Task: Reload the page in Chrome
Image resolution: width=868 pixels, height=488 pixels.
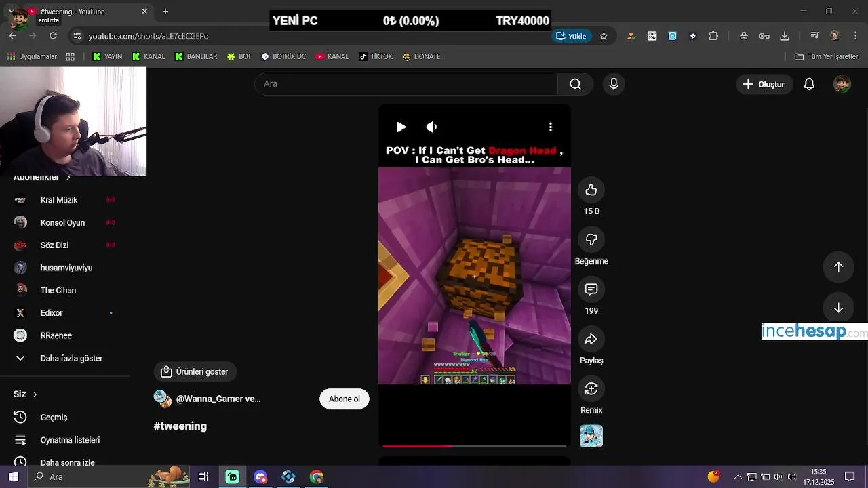Action: 53,36
